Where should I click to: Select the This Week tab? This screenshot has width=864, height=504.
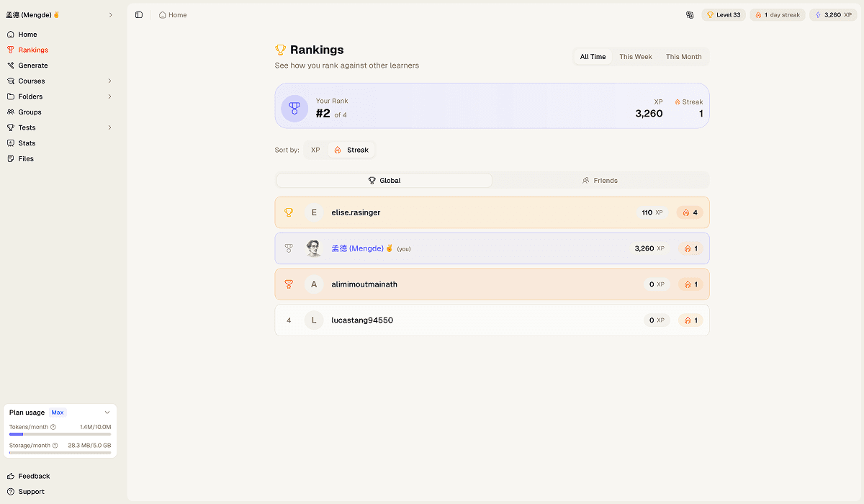pos(636,56)
